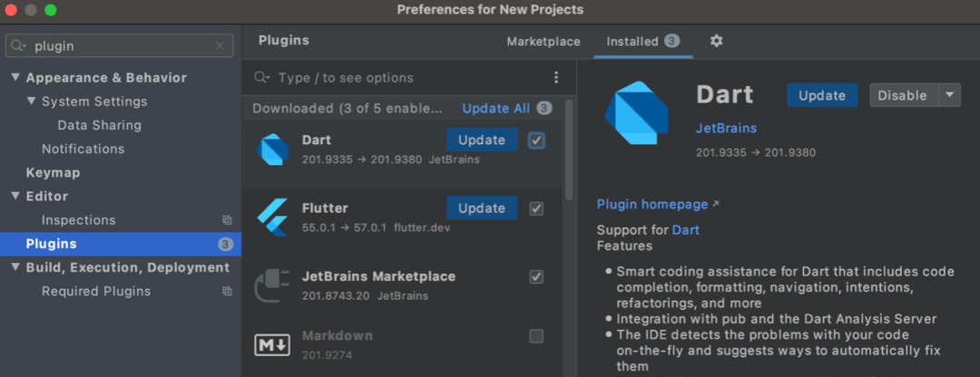Open the plugin list options menu (three dots)
Viewport: 980px width, 377px height.
coord(556,78)
